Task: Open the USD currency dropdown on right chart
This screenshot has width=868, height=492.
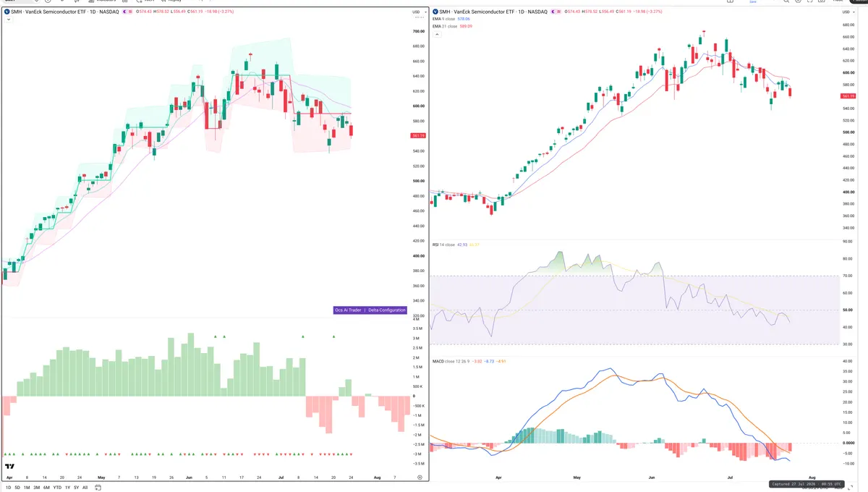Action: [849, 12]
